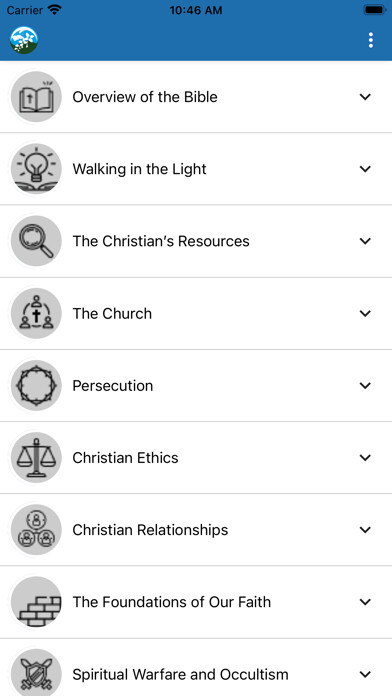Select The Church section title
Viewport: 392px width, 696px height.
(x=112, y=313)
